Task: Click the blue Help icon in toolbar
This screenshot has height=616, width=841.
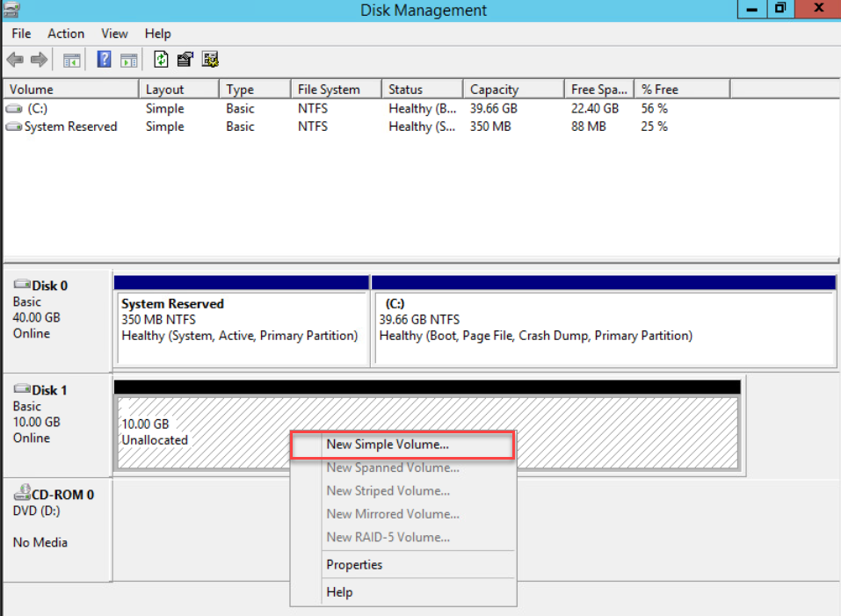Action: pos(103,59)
